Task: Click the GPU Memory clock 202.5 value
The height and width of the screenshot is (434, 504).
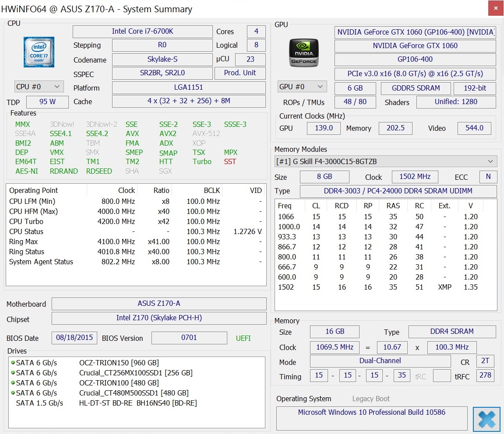Action: 395,128
